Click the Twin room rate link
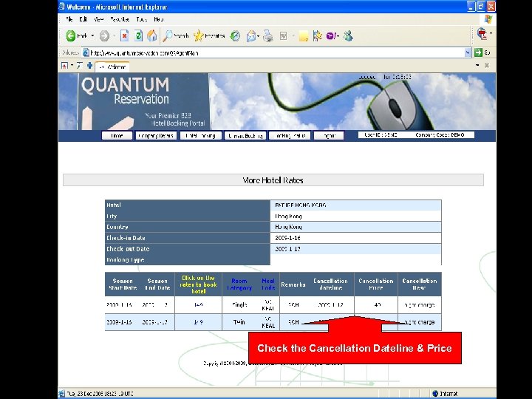Screen dimensions: 532x399 point(199,322)
